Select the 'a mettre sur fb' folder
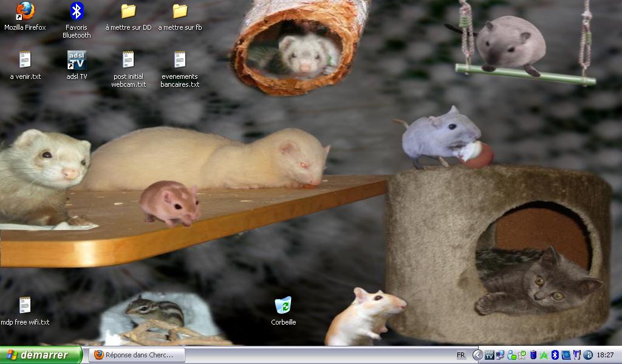Screen dimensions: 622x364 click(x=180, y=12)
